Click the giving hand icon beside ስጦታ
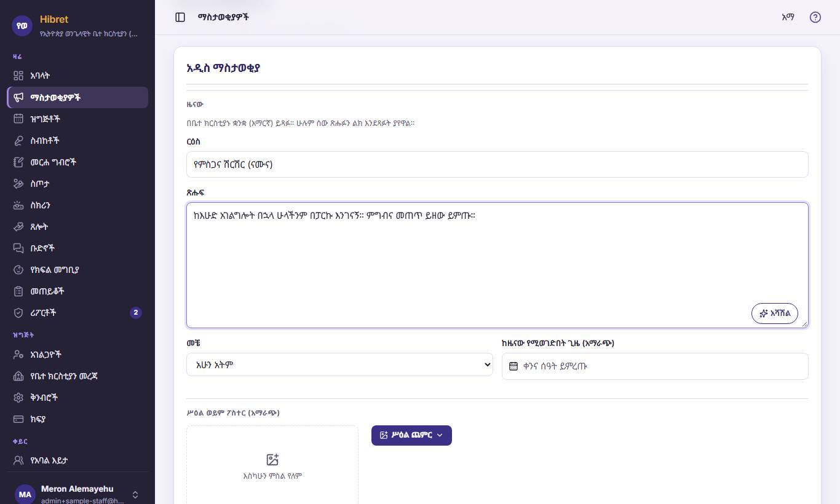Image resolution: width=840 pixels, height=504 pixels. coord(18,184)
